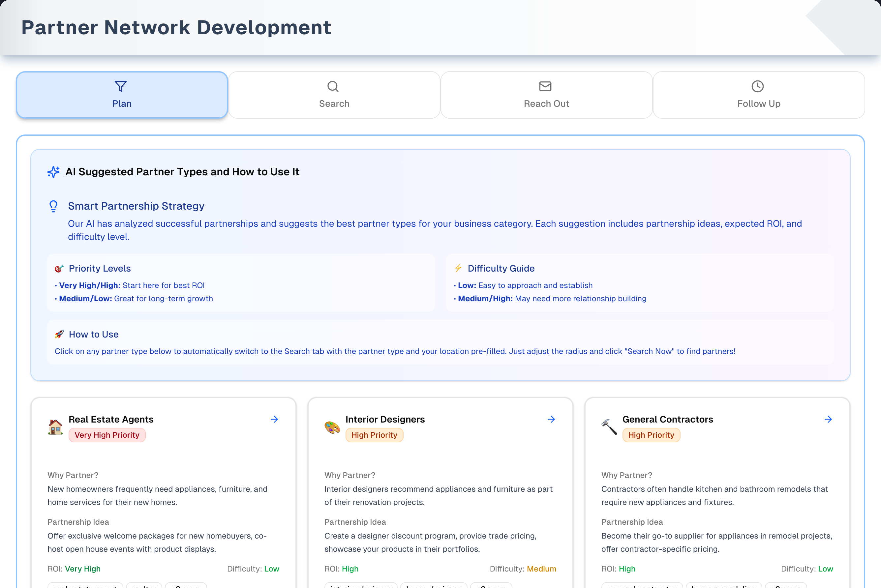Click the Difficulty Guide heading
This screenshot has height=588, width=881.
[x=501, y=269]
